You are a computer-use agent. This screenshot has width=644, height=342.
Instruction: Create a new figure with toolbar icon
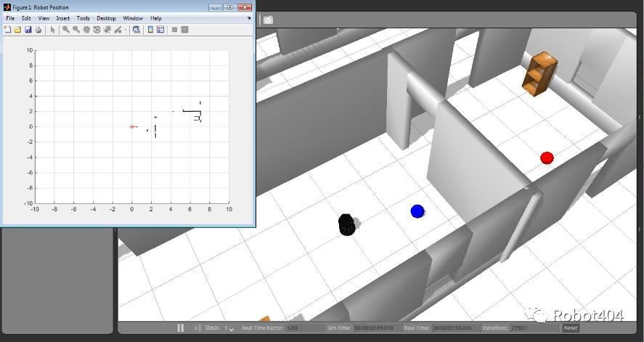pyautogui.click(x=7, y=30)
